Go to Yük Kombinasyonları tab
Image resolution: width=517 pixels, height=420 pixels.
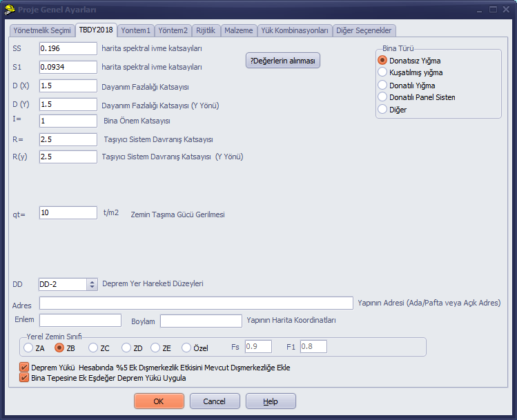295,30
